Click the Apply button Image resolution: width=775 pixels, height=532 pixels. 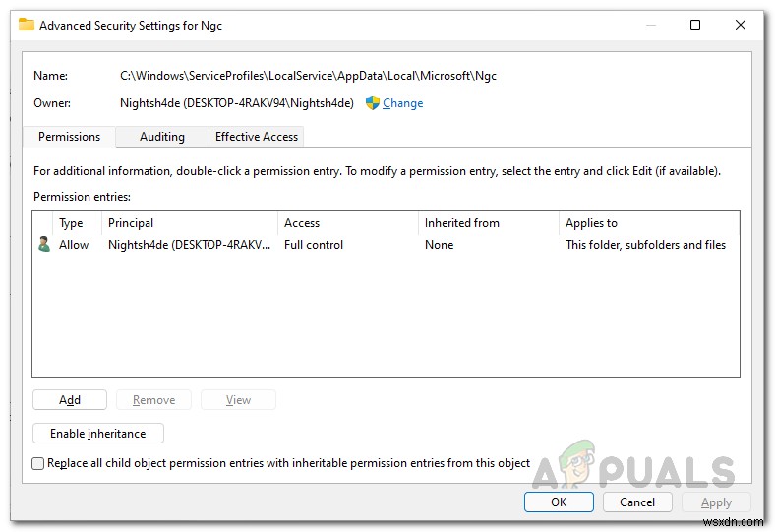[716, 502]
